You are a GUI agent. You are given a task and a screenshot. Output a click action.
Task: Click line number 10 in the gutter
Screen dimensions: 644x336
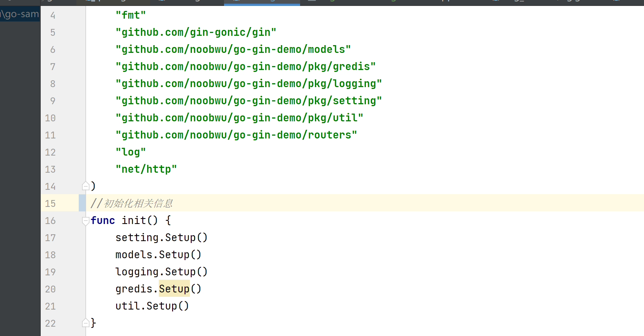tap(50, 118)
